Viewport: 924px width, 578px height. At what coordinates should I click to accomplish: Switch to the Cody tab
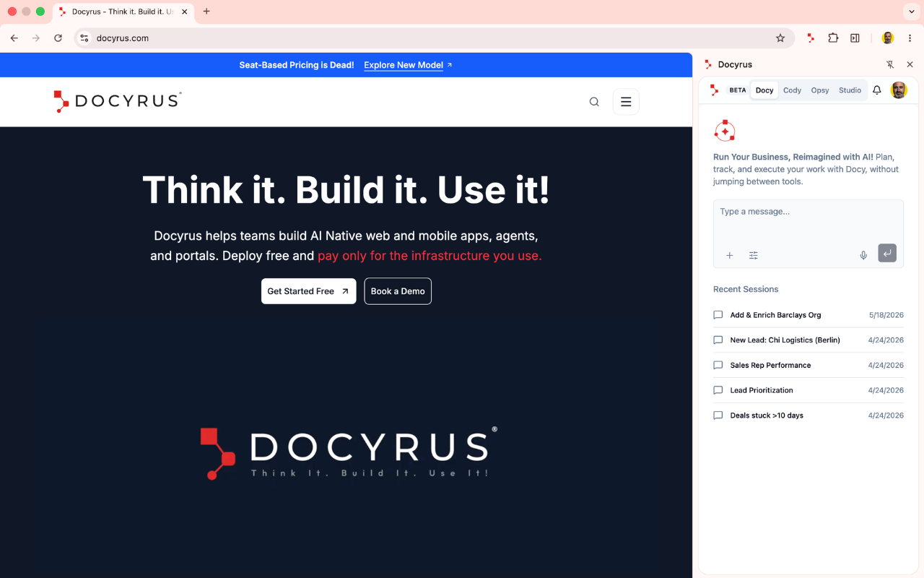793,90
